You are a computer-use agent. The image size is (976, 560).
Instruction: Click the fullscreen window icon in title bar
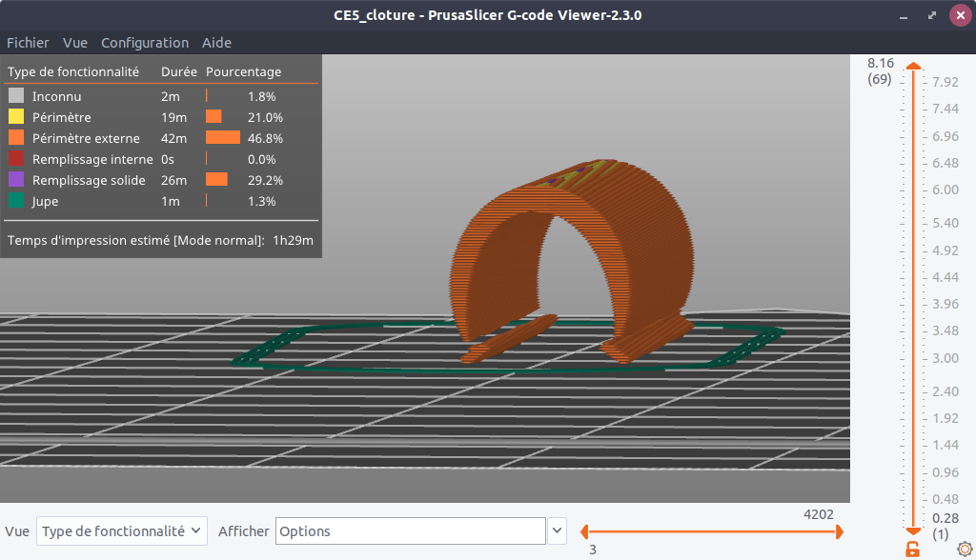[932, 15]
